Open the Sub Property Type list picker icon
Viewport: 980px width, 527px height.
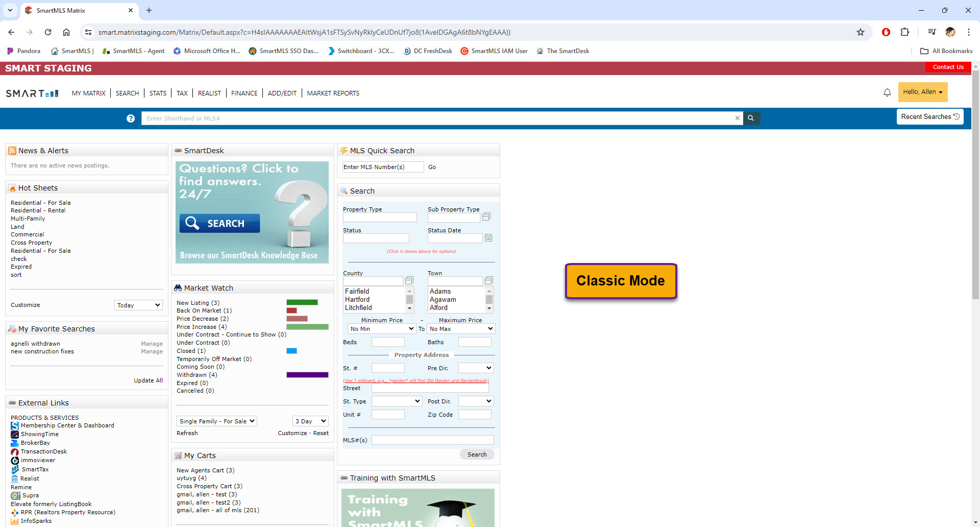click(486, 217)
